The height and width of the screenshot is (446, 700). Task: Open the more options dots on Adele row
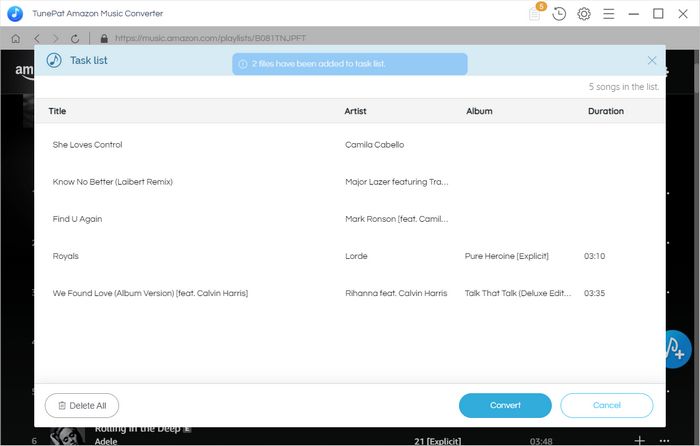point(664,441)
